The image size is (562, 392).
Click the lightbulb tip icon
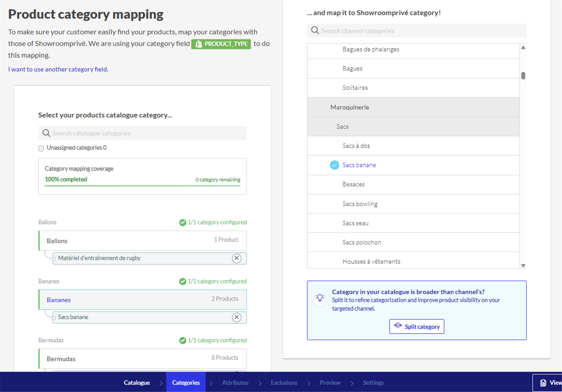(x=320, y=298)
